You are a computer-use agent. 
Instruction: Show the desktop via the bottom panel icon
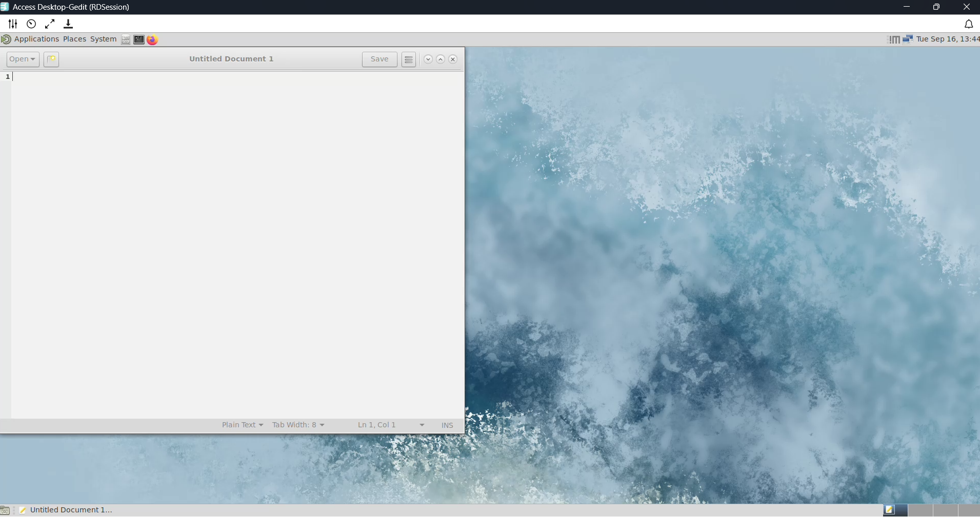tap(5, 510)
